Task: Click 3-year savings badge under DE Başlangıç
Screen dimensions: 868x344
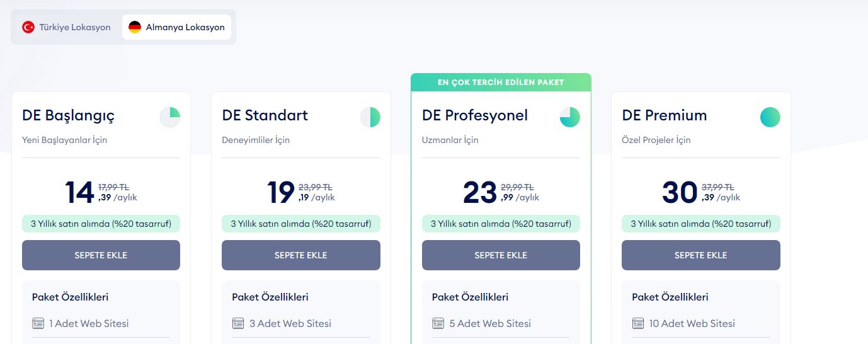Action: (101, 224)
